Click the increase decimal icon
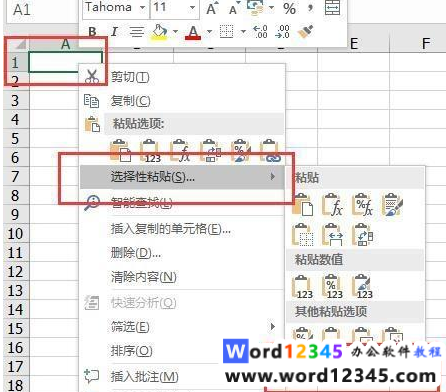Viewport: 446px width, 392px height. [x=260, y=32]
